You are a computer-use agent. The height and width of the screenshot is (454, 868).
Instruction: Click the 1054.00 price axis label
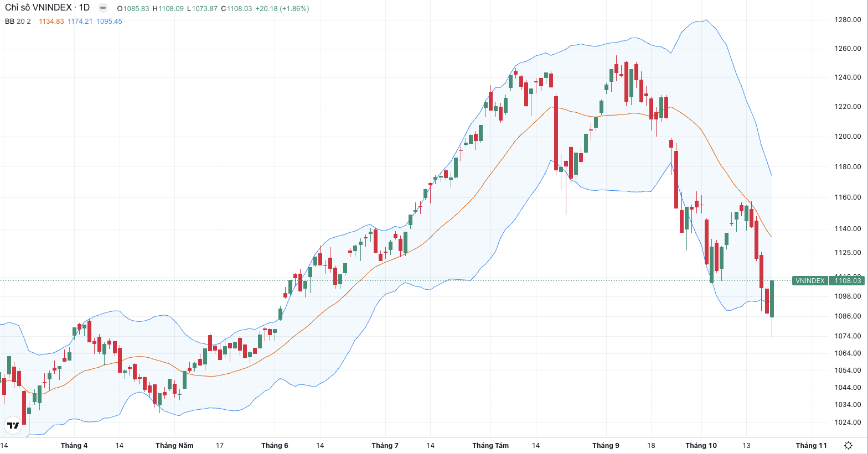848,370
